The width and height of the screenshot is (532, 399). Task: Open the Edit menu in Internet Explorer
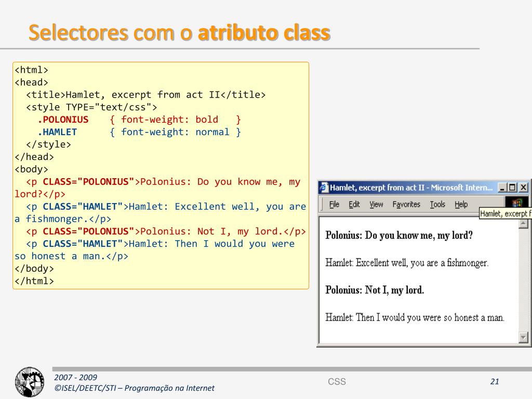pos(354,204)
